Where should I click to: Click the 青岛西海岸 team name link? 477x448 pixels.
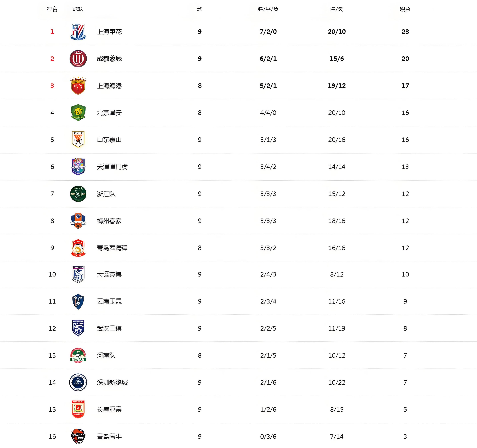click(x=112, y=248)
